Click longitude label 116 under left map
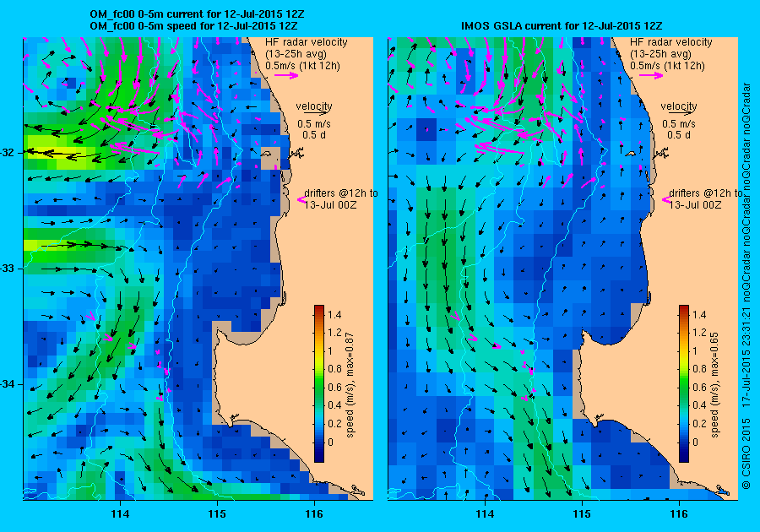 click(x=314, y=514)
